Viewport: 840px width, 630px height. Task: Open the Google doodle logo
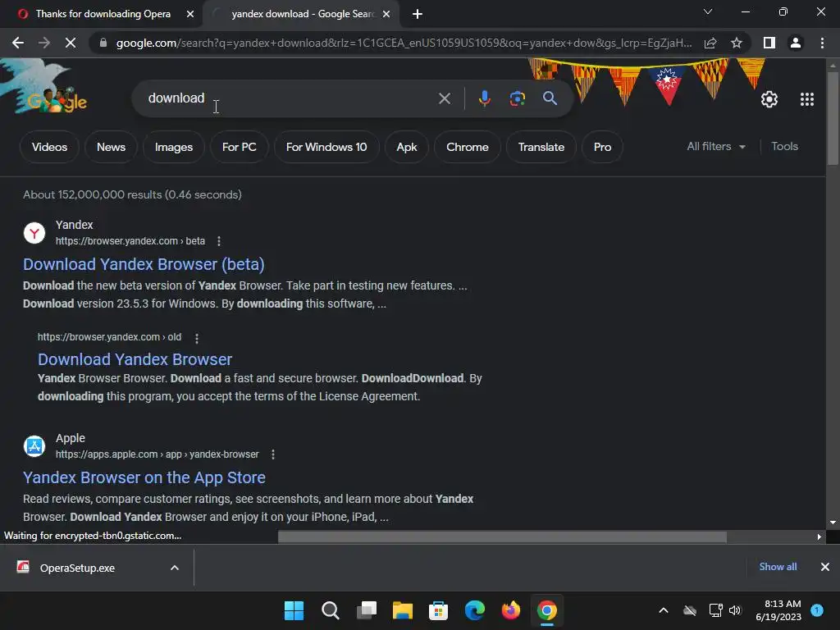coord(46,89)
